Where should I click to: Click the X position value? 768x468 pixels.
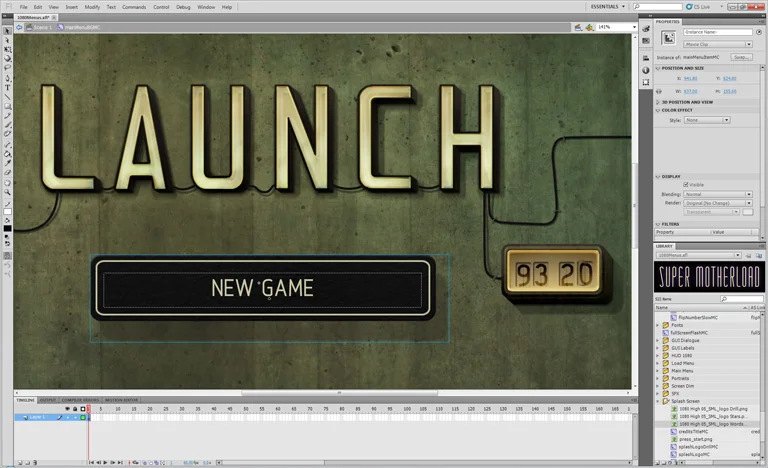[690, 78]
